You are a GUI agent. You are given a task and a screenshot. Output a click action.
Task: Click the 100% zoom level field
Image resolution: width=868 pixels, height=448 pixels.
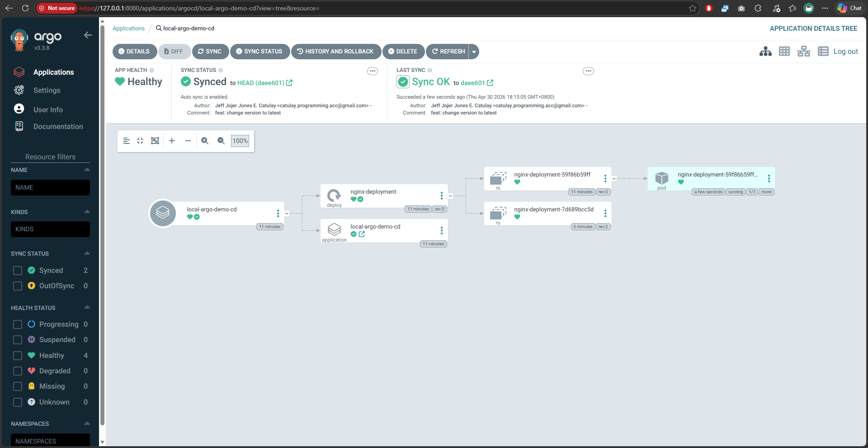point(240,141)
